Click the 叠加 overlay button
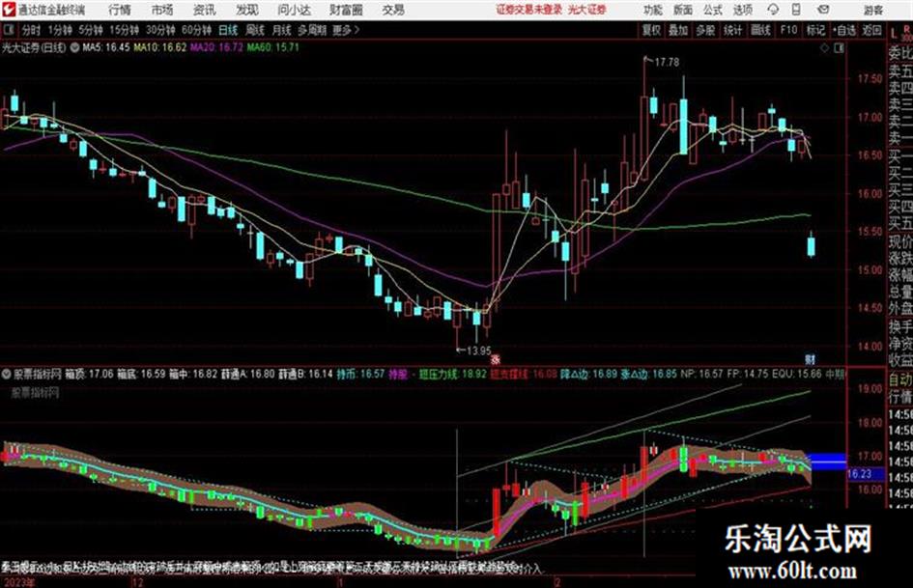 click(x=678, y=30)
